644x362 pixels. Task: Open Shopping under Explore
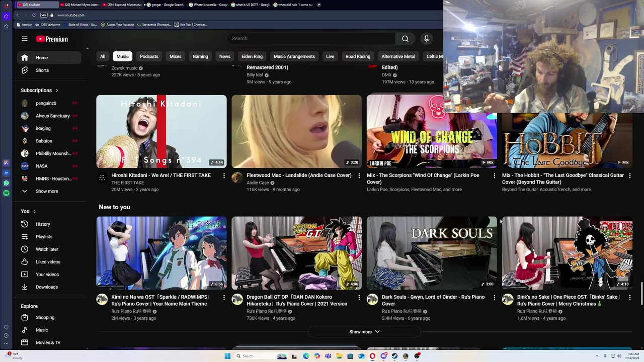(x=49, y=318)
